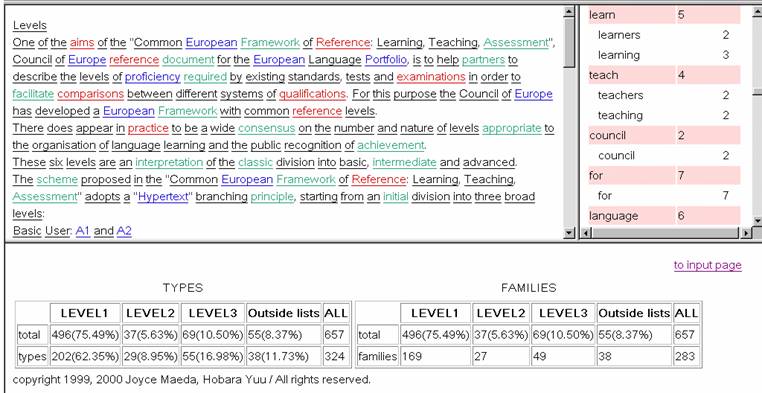The height and width of the screenshot is (393, 762).
Task: Select the 'language' family row
Action: (664, 216)
